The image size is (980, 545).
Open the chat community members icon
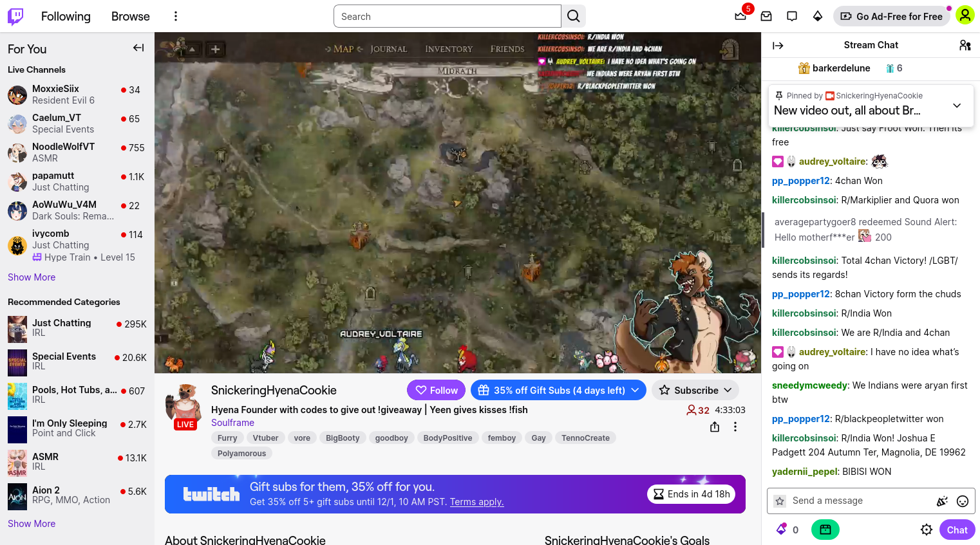pyautogui.click(x=965, y=45)
